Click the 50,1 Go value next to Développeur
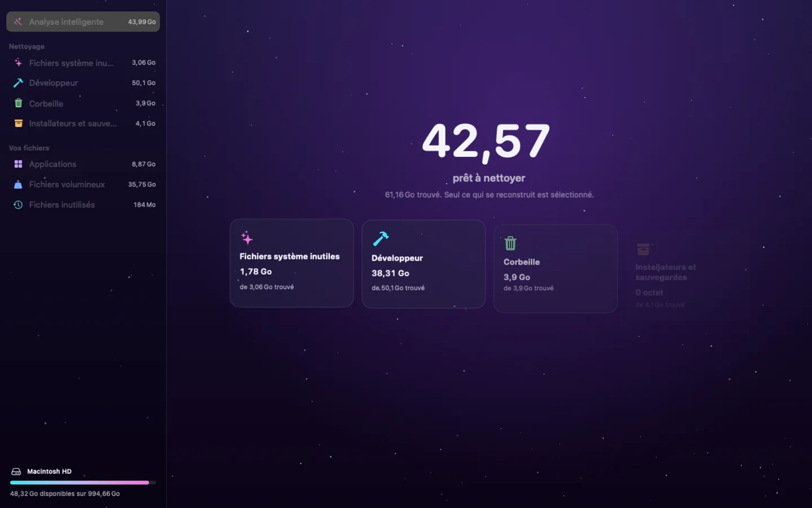Image resolution: width=812 pixels, height=508 pixels. point(144,83)
